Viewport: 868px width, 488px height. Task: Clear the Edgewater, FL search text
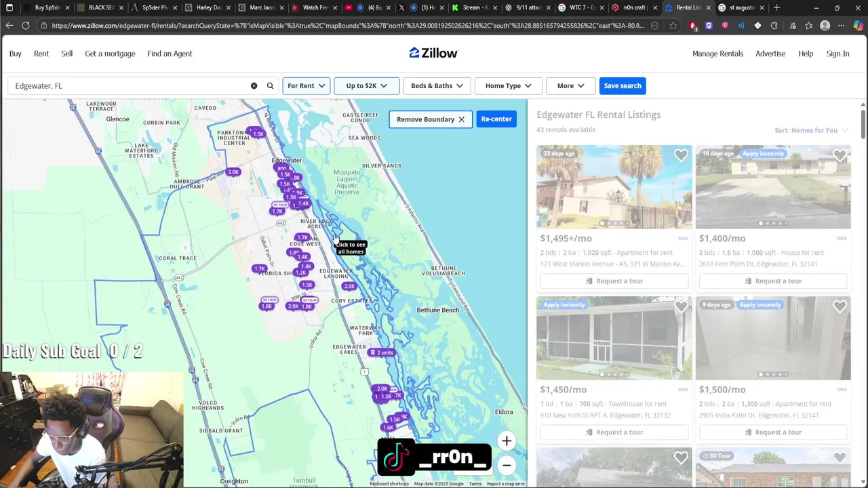254,86
